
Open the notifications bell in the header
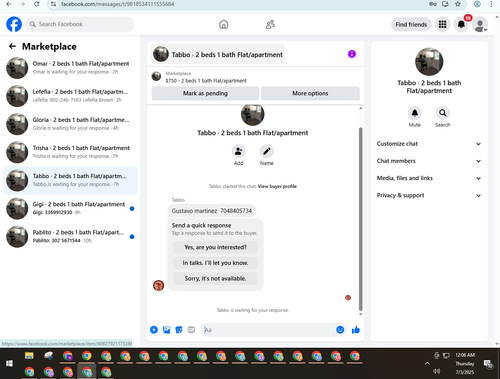coord(461,24)
